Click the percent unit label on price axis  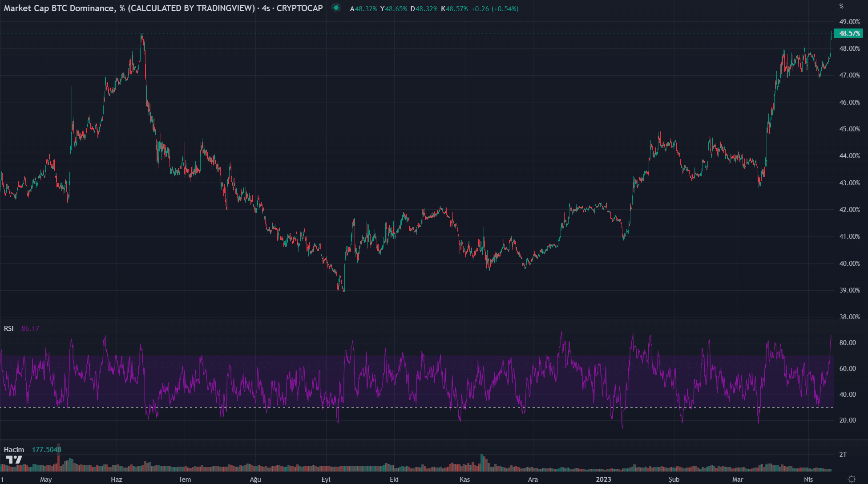coord(841,6)
